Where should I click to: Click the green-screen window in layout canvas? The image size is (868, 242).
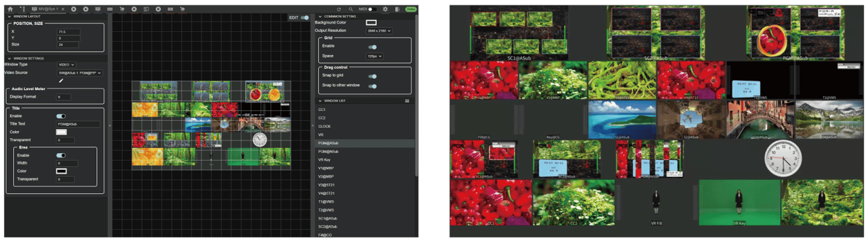pyautogui.click(x=243, y=157)
